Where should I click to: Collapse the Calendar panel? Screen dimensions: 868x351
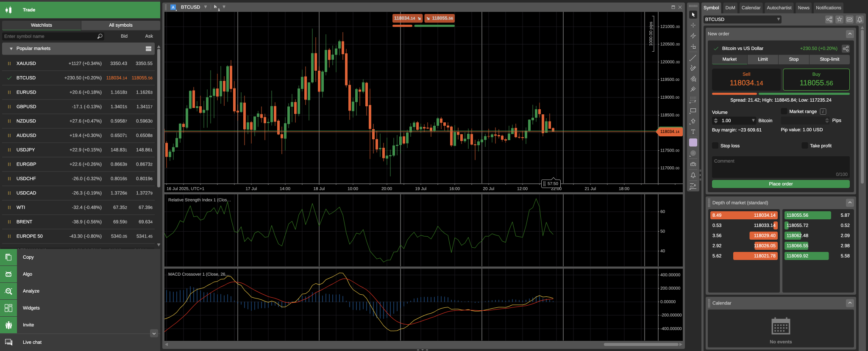850,303
